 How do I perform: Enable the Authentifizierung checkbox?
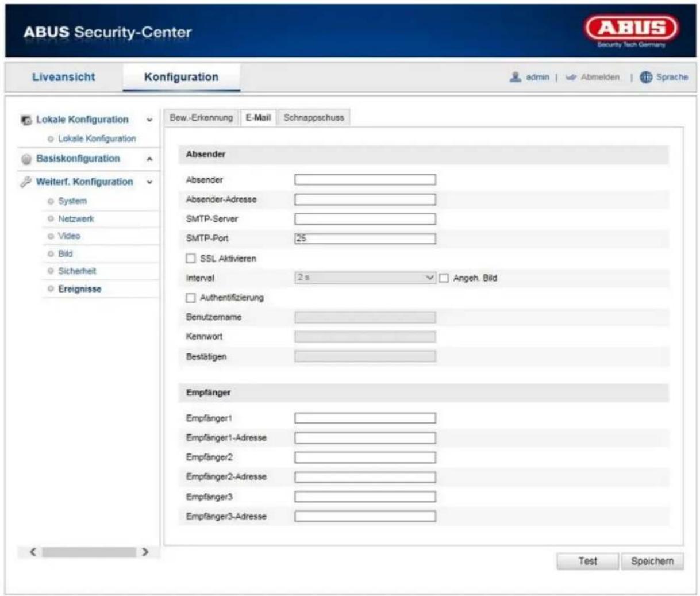click(191, 298)
